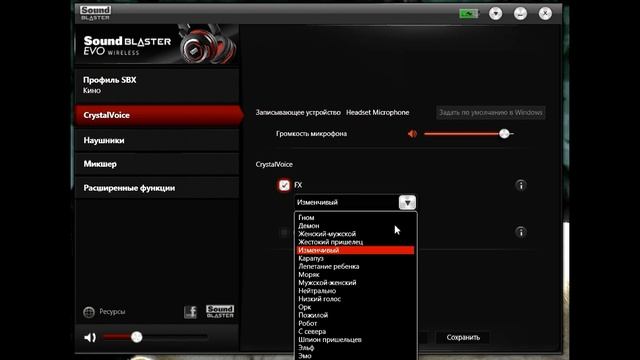Viewport: 640px width, 360px height.
Task: Click Задать по умолчанию в Windows button
Action: click(491, 113)
